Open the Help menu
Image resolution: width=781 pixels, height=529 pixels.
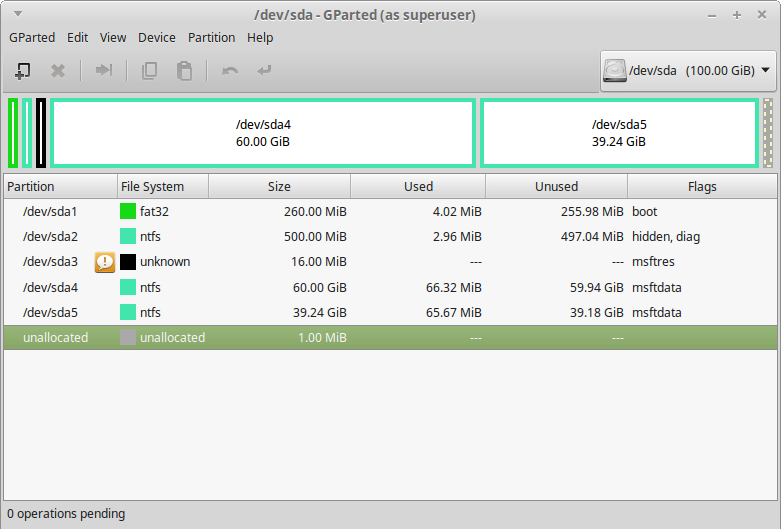tap(260, 38)
